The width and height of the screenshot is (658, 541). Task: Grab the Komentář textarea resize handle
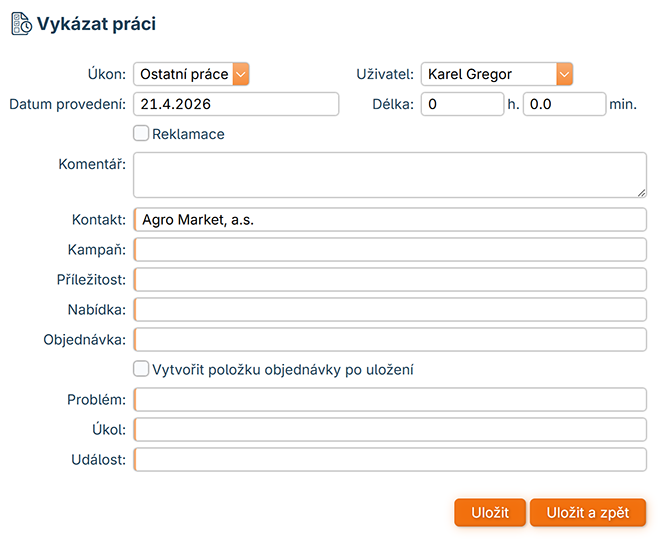[641, 192]
